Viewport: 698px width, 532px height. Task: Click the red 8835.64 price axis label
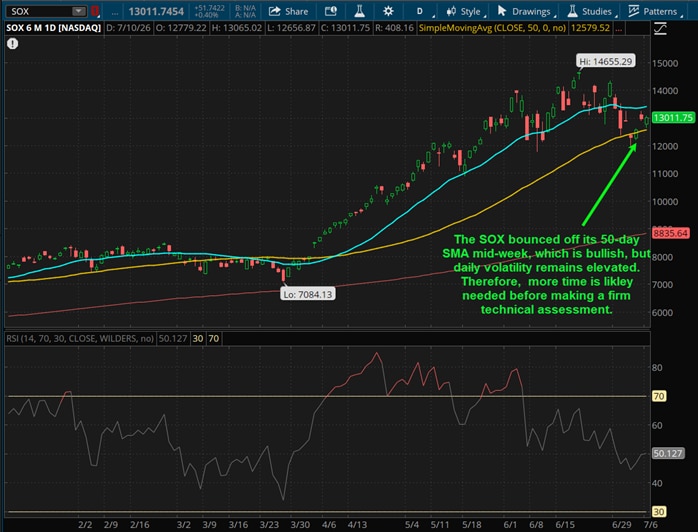[670, 233]
